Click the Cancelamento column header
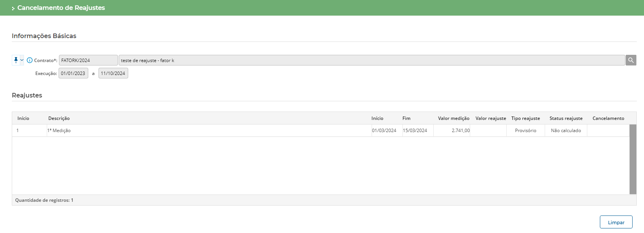This screenshot has height=233, width=644. [608, 118]
